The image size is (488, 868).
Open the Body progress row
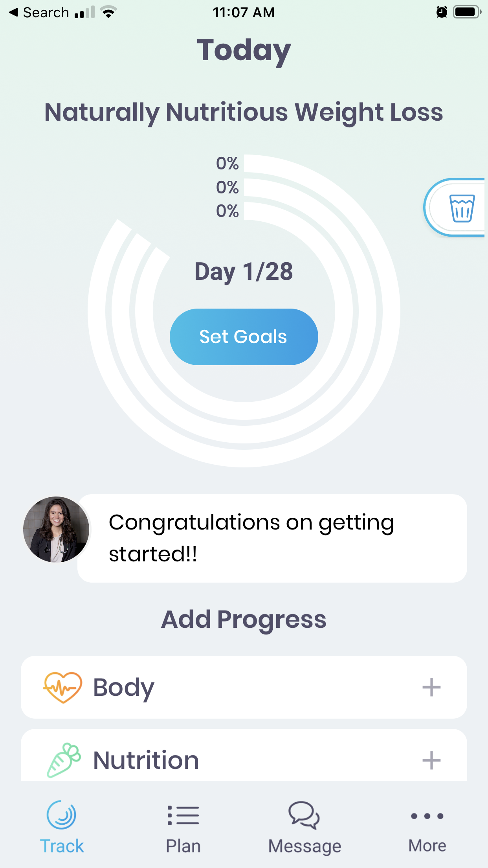244,687
